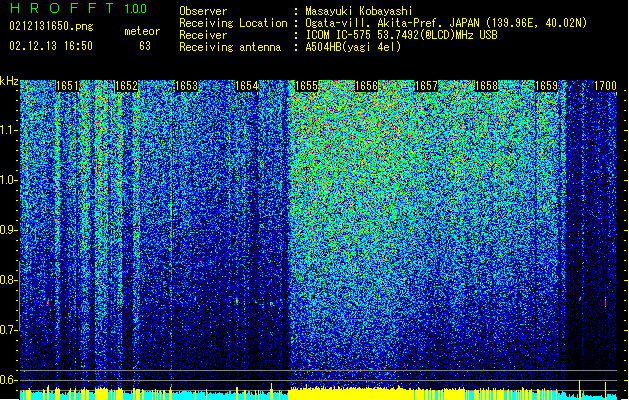Click the meteor label
Image resolution: width=629 pixels, height=400 pixels.
pyautogui.click(x=142, y=31)
